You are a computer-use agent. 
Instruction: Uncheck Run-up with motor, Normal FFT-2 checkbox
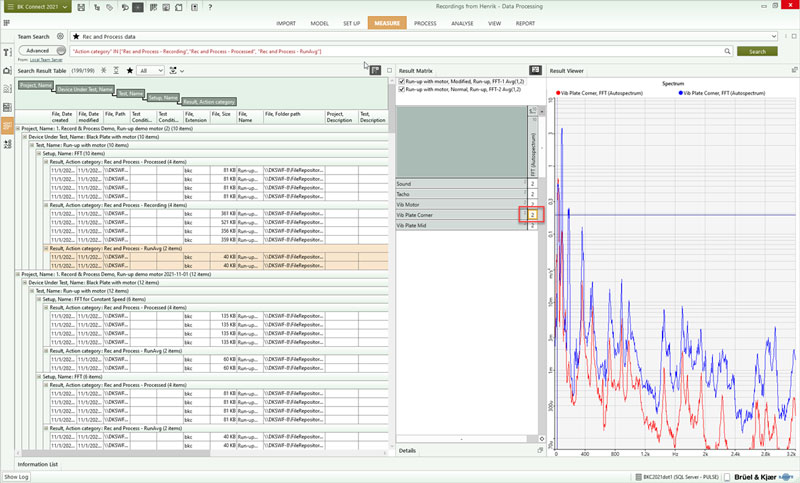click(402, 90)
